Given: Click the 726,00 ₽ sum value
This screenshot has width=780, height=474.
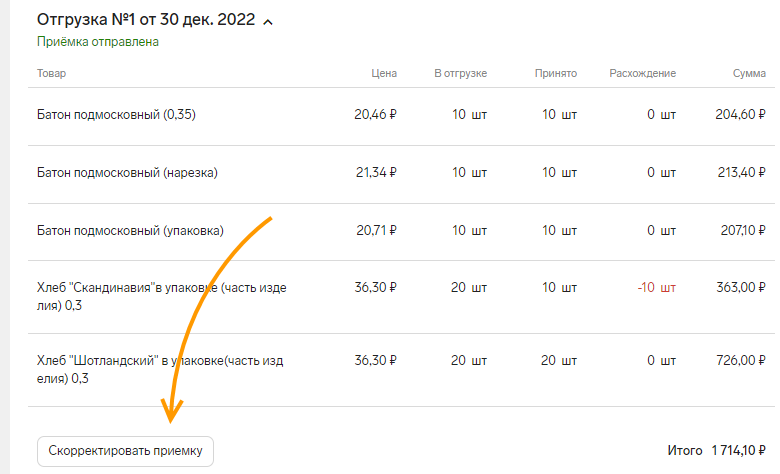Looking at the screenshot, I should coord(741,361).
